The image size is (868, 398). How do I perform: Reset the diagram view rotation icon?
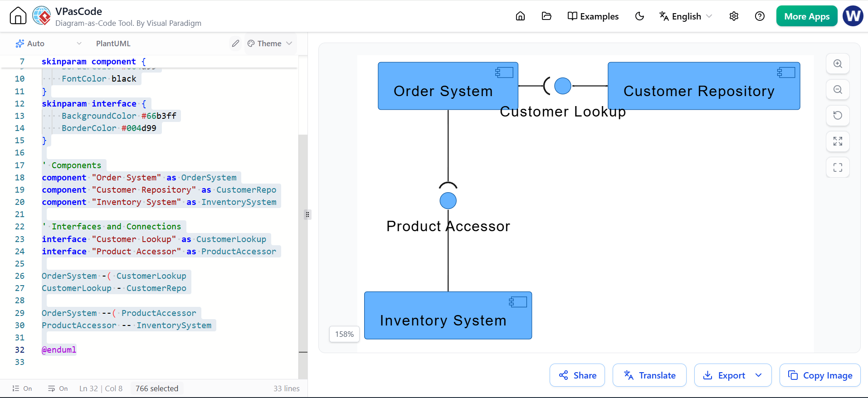pos(838,116)
